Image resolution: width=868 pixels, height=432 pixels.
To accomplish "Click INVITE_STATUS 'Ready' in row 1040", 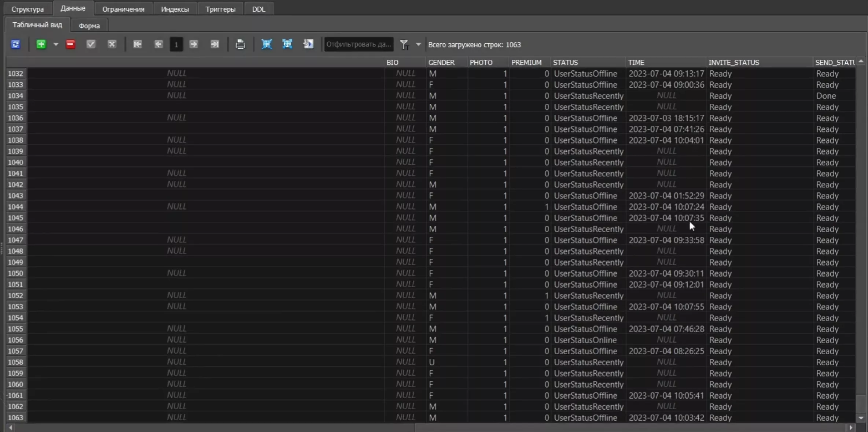I will click(x=759, y=162).
